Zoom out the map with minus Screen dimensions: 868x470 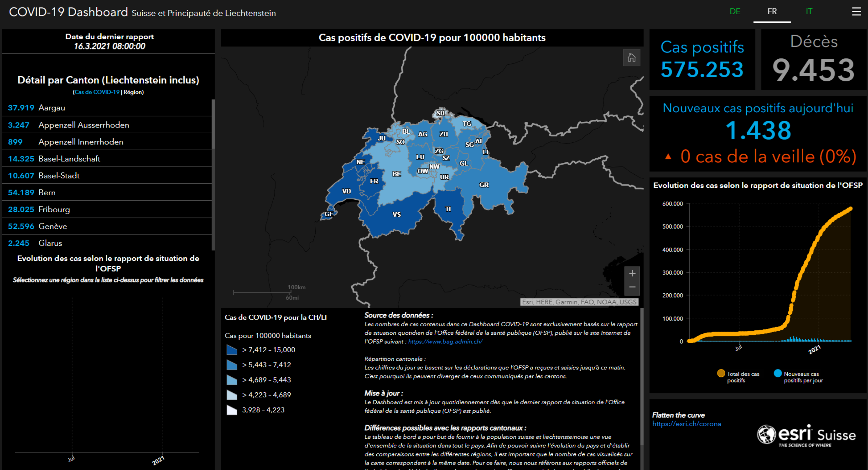(632, 288)
